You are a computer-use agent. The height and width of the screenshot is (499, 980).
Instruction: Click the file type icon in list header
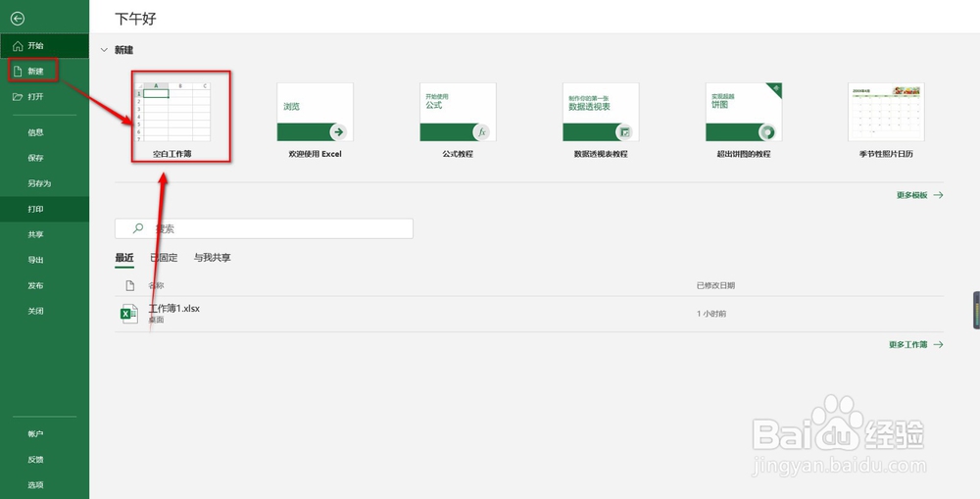click(130, 285)
